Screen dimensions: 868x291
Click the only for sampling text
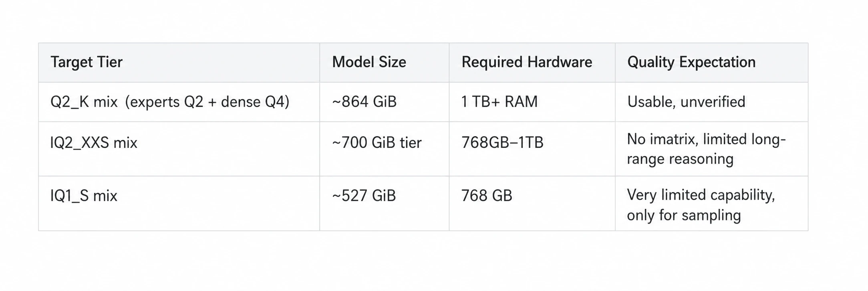pyautogui.click(x=684, y=216)
